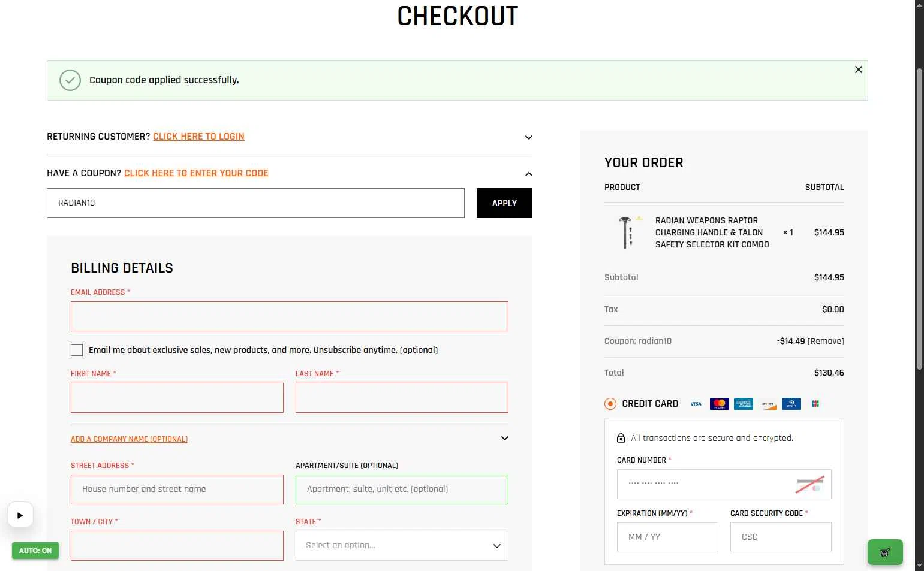Click the Tax value $0.00
Screen dimensions: 924x571
point(833,309)
